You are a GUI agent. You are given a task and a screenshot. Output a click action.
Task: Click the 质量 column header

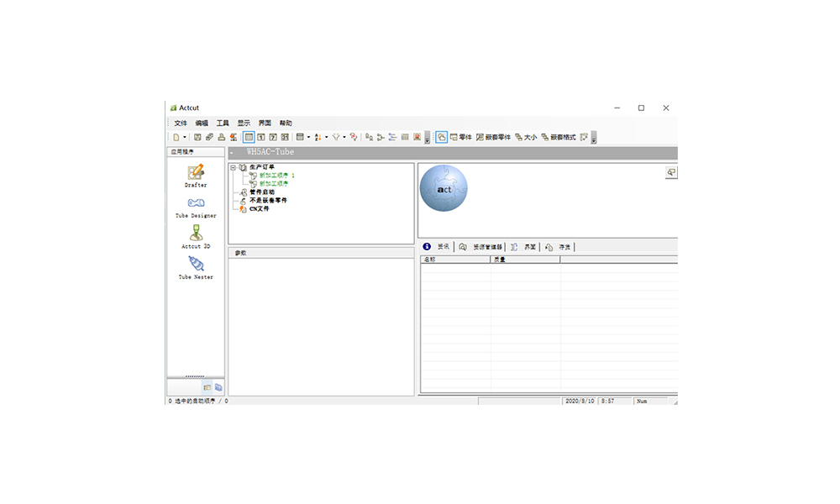point(525,260)
